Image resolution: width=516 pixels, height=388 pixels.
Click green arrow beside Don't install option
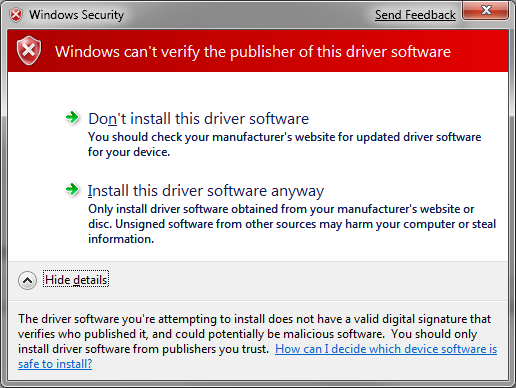point(72,117)
